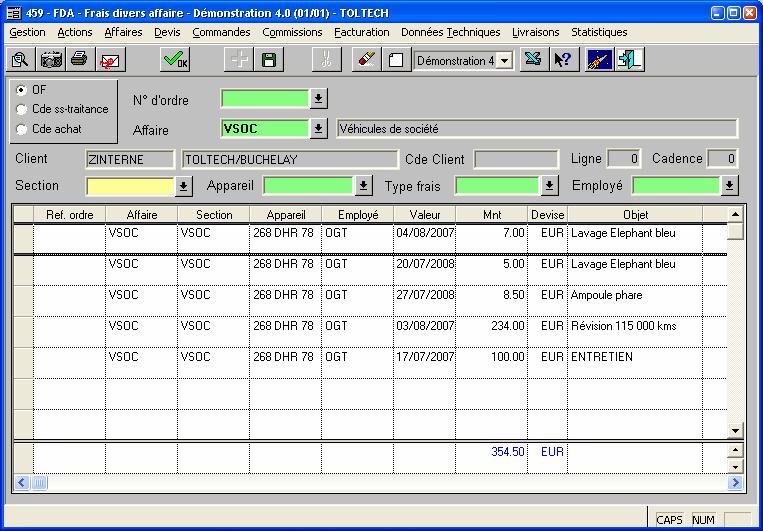Click the camera snapshot toolbar icon
The image size is (763, 531).
click(x=51, y=60)
